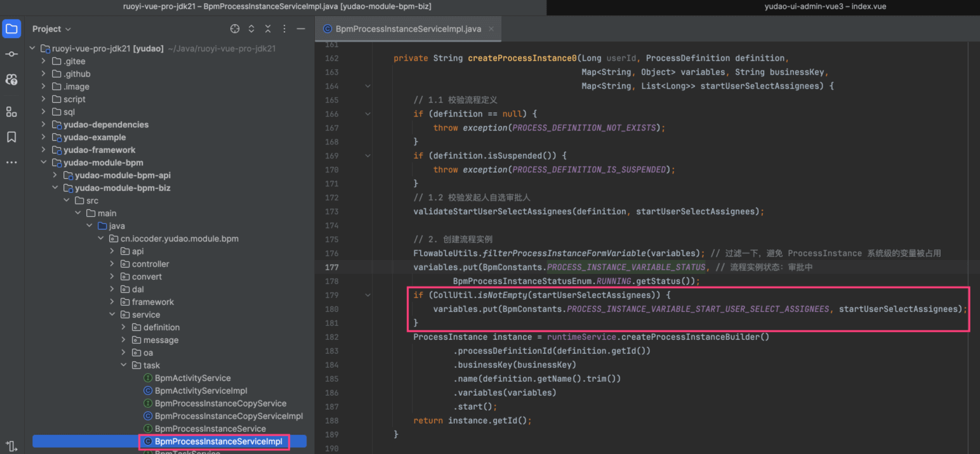Image resolution: width=980 pixels, height=454 pixels.
Task: Open the Commit tool window
Action: coord(11,55)
